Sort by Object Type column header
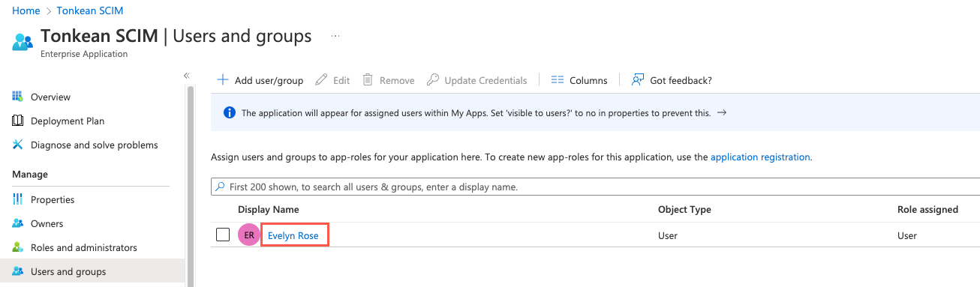 point(684,209)
